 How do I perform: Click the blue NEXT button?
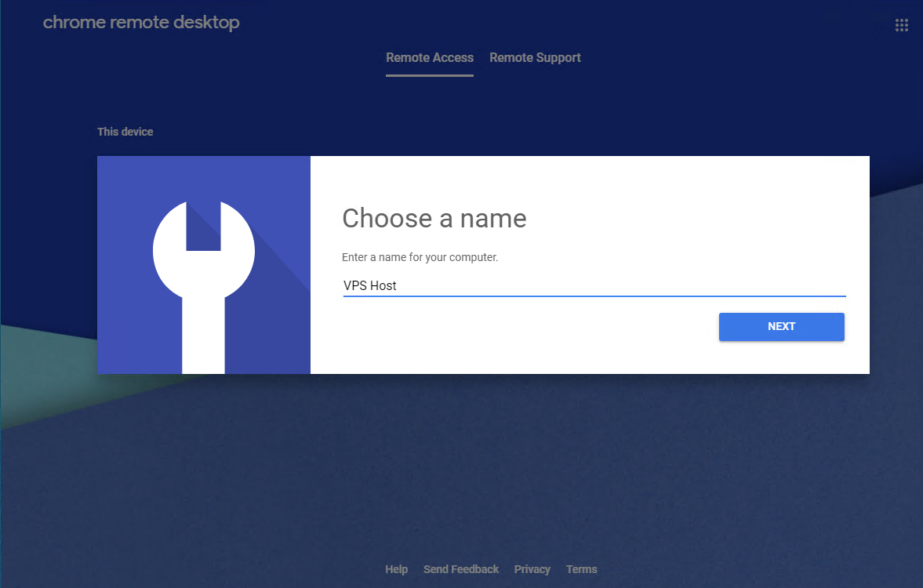coord(781,327)
